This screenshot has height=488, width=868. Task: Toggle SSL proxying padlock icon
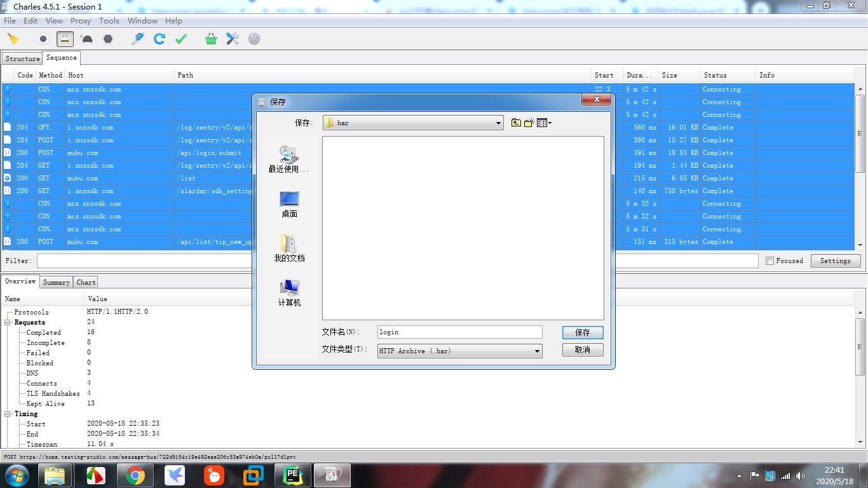click(x=65, y=39)
